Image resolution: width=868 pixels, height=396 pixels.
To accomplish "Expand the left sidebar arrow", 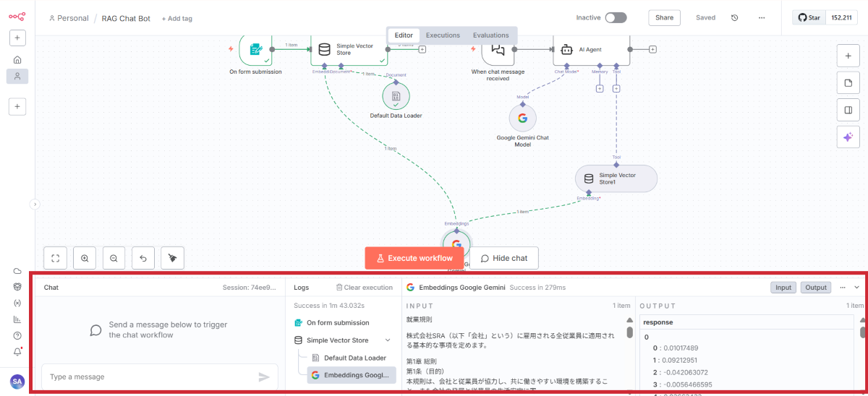I will (33, 205).
